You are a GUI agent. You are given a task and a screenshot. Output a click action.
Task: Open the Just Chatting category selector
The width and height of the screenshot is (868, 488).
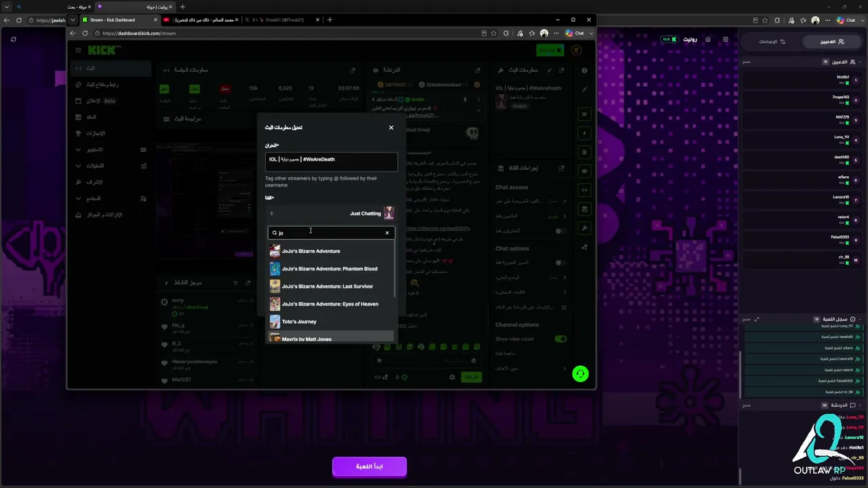click(331, 213)
